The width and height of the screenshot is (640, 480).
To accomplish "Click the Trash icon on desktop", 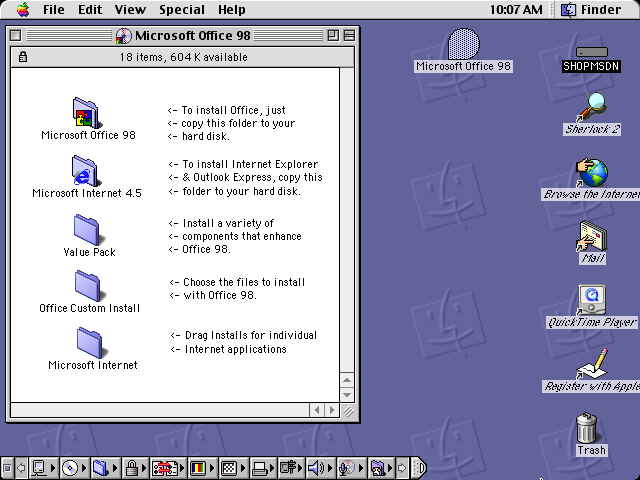I will point(591,429).
